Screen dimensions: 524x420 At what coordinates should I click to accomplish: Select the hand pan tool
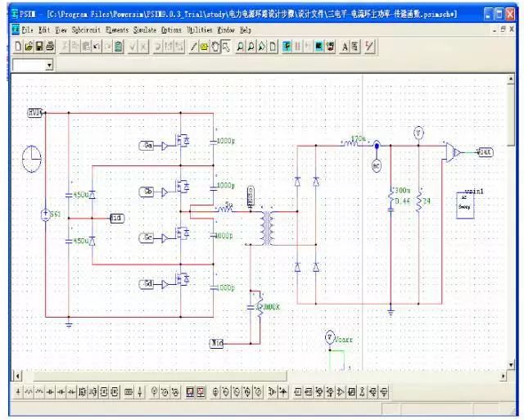tap(215, 47)
